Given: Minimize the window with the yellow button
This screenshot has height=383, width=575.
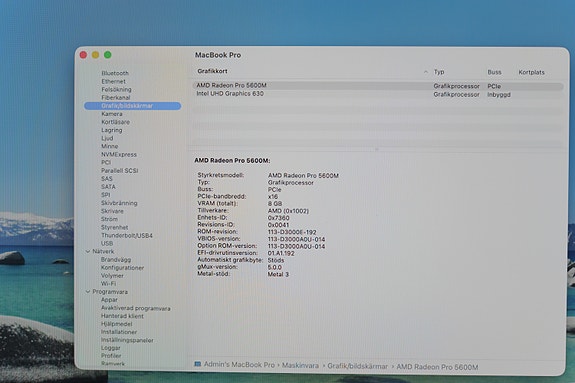Looking at the screenshot, I should pos(95,55).
